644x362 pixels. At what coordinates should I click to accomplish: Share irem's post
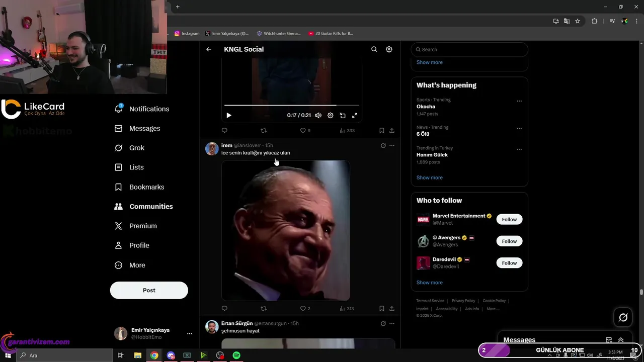click(392, 308)
